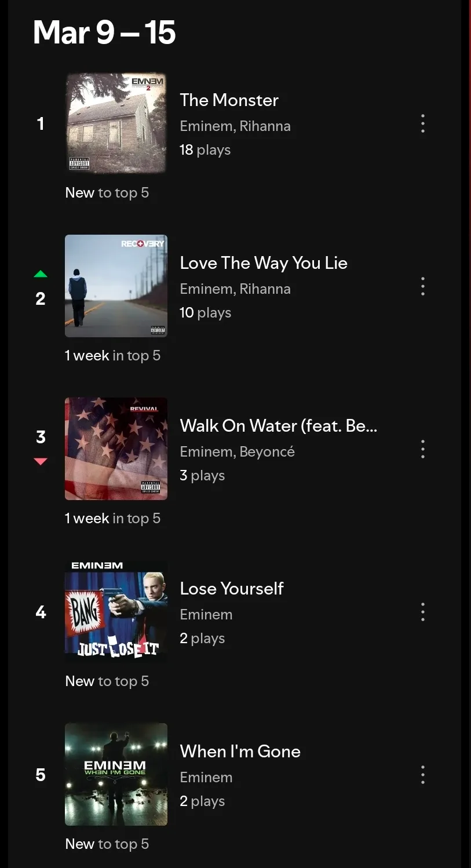
Task: Tap the Just Lose It cover art
Action: coord(116,611)
